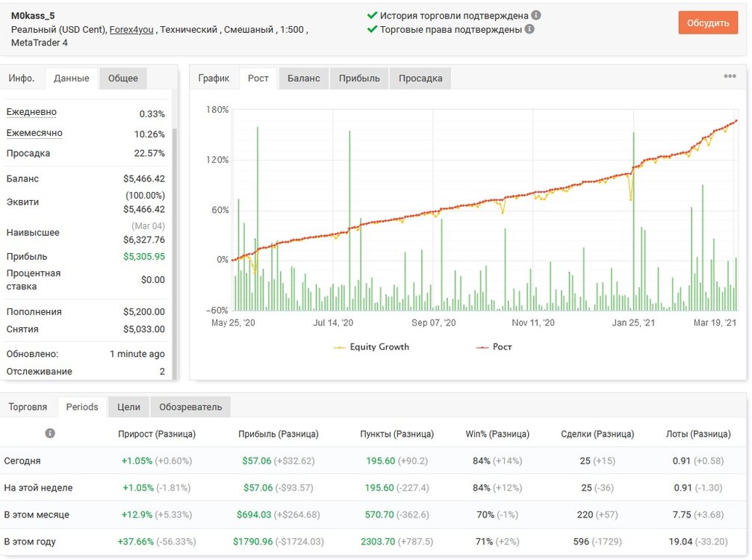This screenshot has height=560, width=752.
Task: Click the Лоты (Разница) column header
Action: tap(698, 434)
